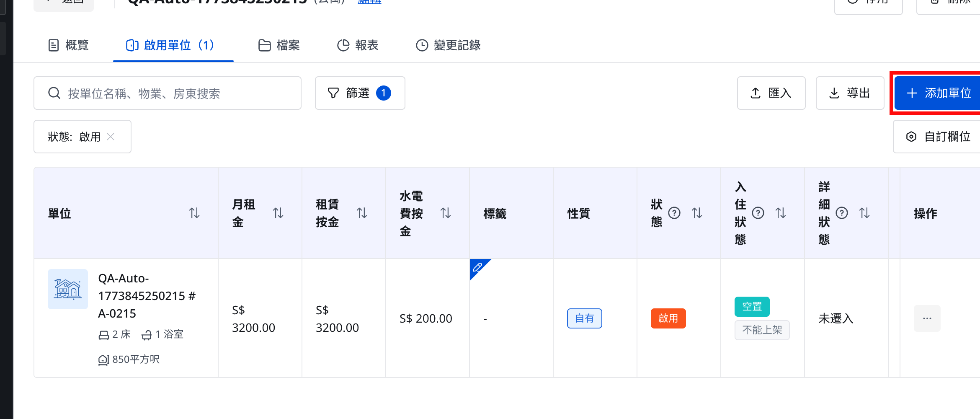Click the 添加單位 add unit button
Viewport: 980px width, 419px height.
pos(937,93)
